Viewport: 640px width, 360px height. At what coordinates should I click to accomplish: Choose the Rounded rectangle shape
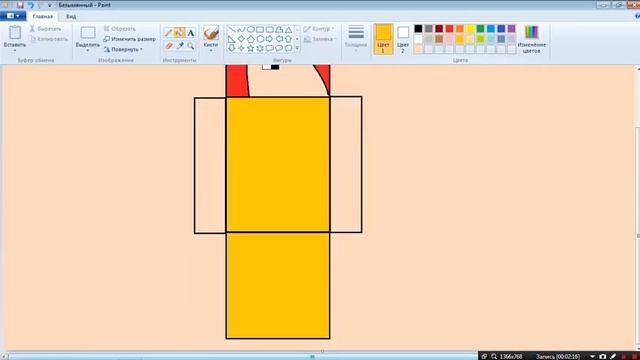tap(269, 29)
